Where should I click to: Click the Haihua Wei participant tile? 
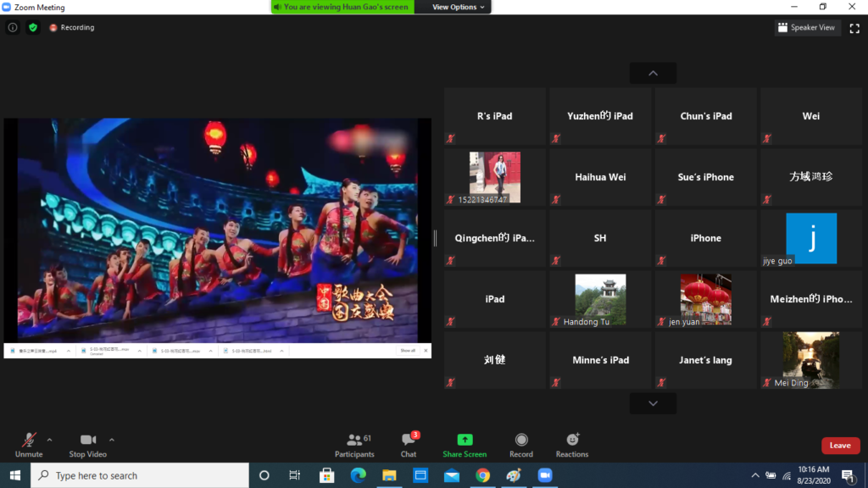click(600, 177)
